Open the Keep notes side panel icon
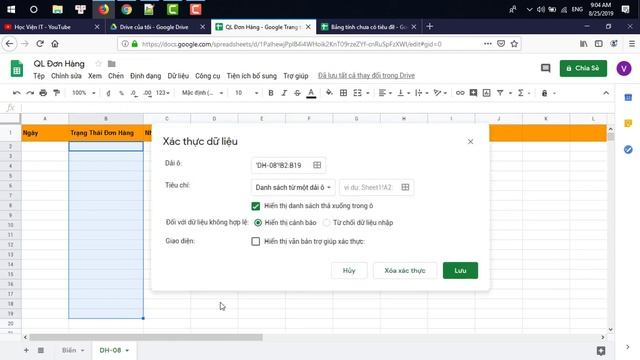Viewport: 640px width, 360px height. [628, 123]
